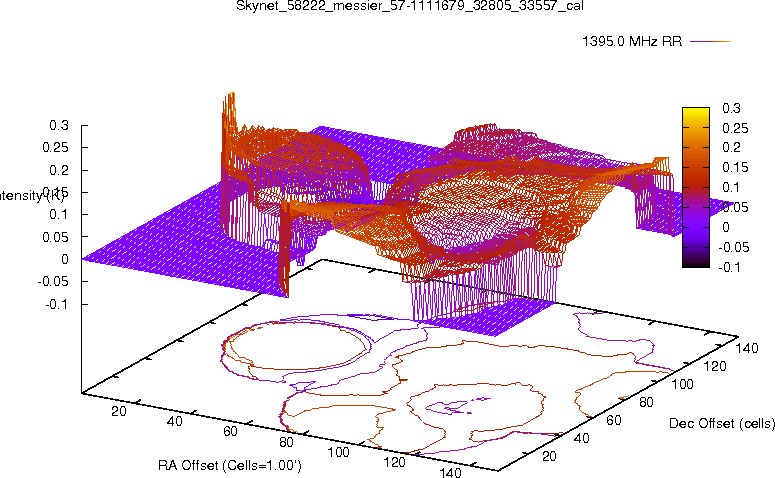This screenshot has height=478, width=775.
Task: Click the intensity axis tick 0.05
Action: click(55, 237)
